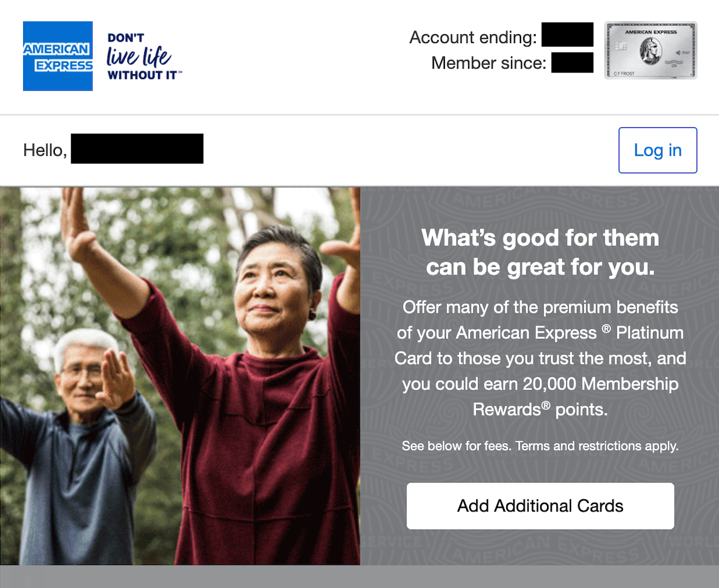Click the American Express blue box logo
Screen dimensions: 719x588
(x=58, y=56)
